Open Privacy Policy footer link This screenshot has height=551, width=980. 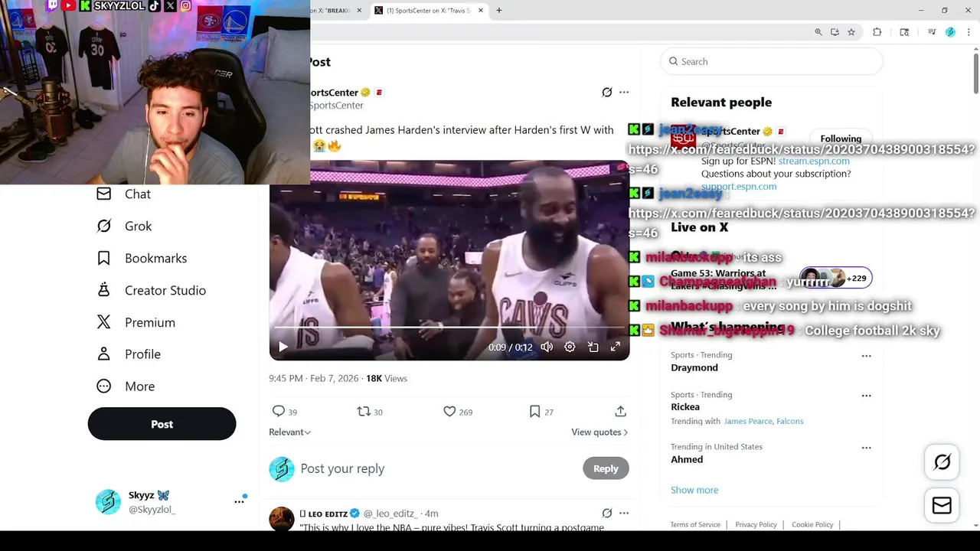click(x=756, y=524)
